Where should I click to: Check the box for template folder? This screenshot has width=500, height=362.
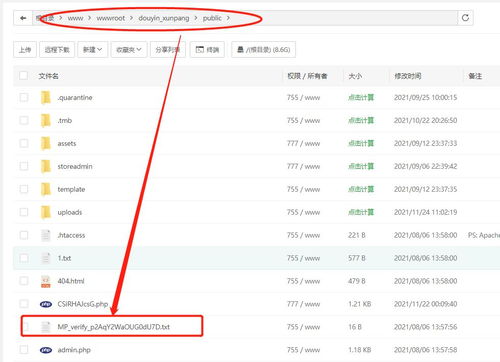coord(24,189)
